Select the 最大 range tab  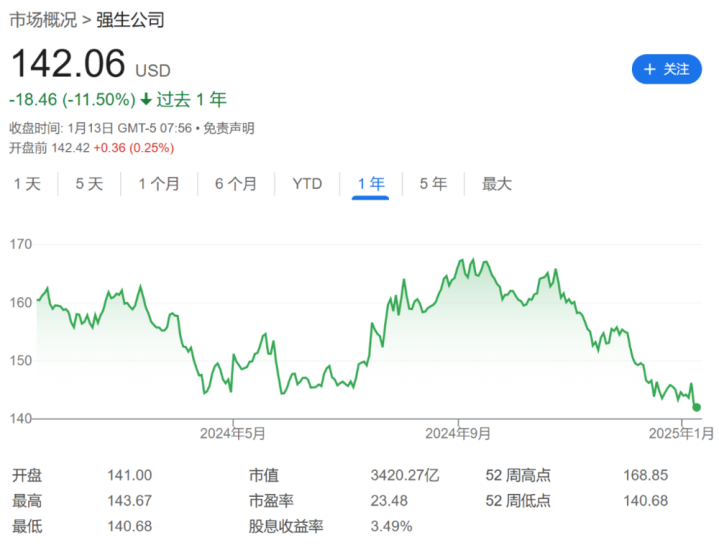[497, 184]
